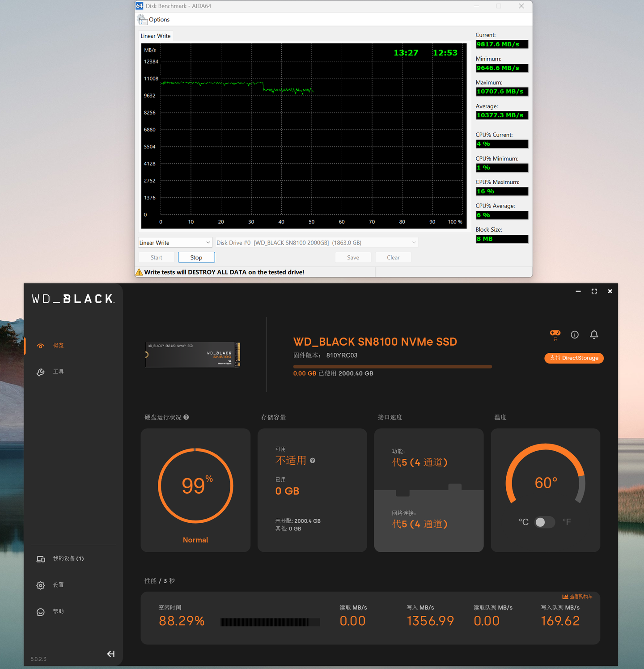Click the WD_BLACK logo in sidebar

tap(73, 299)
